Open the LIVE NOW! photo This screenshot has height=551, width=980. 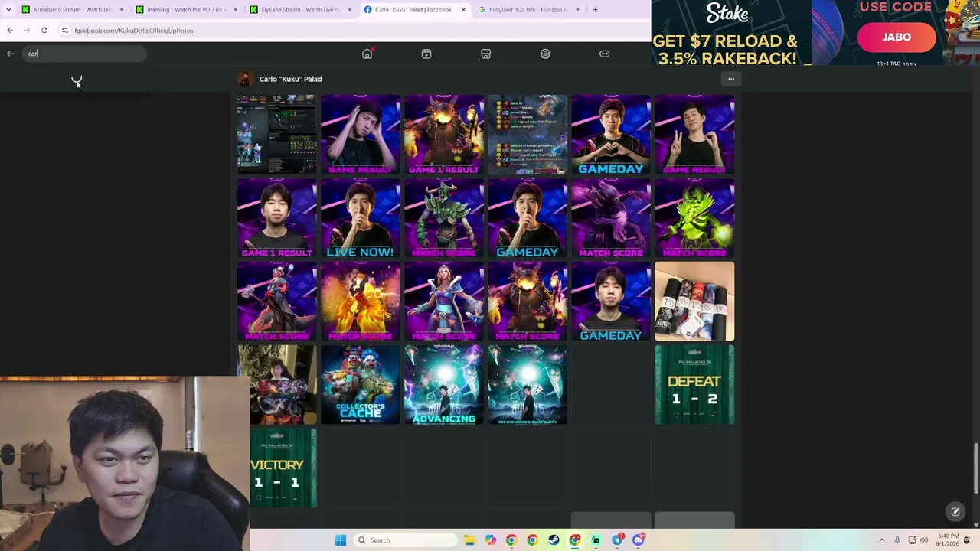point(360,218)
